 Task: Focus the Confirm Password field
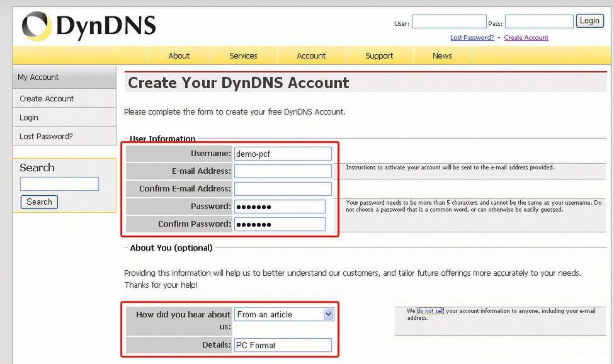[x=280, y=224]
